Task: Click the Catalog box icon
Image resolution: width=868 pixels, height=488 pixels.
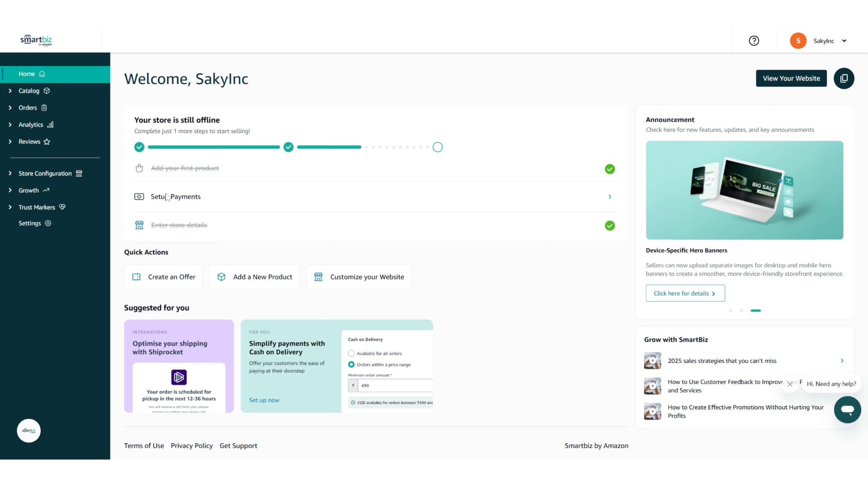Action: (47, 91)
